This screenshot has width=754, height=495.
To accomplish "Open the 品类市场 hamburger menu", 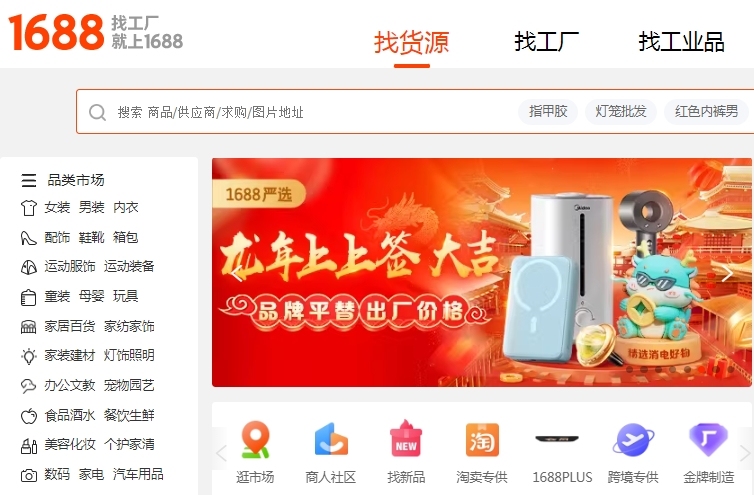I will (29, 180).
